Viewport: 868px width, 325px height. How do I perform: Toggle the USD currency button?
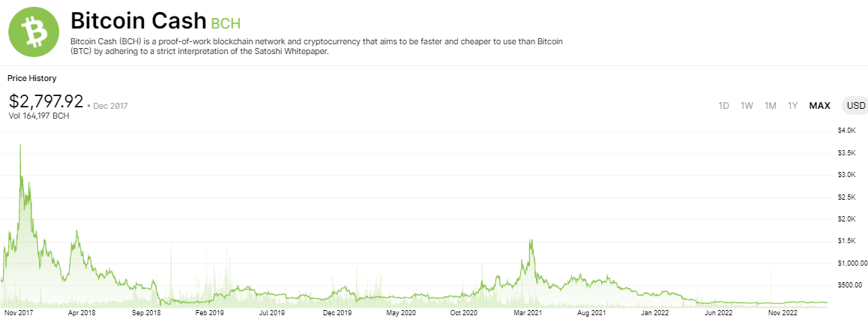[856, 106]
